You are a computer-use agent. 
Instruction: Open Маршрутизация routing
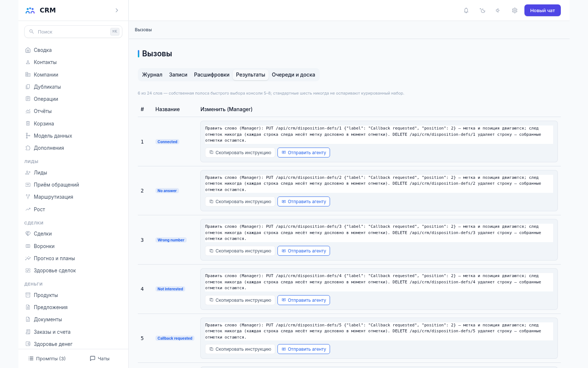[x=73, y=197]
